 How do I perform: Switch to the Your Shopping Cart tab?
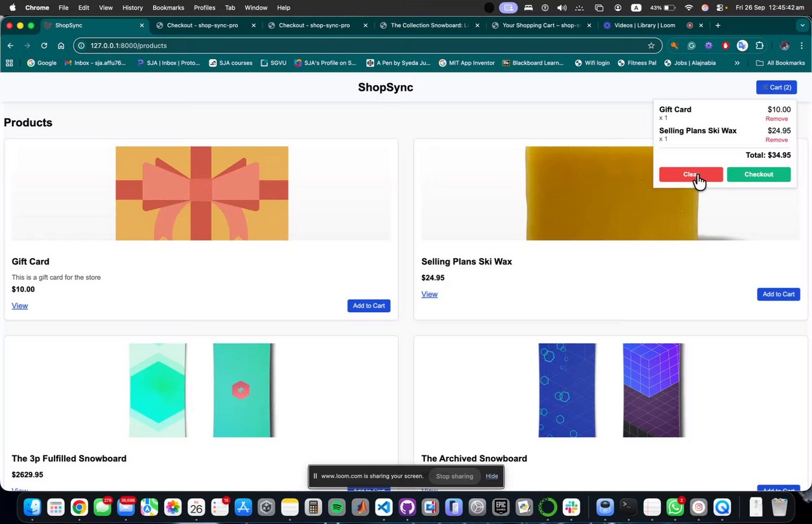(541, 25)
